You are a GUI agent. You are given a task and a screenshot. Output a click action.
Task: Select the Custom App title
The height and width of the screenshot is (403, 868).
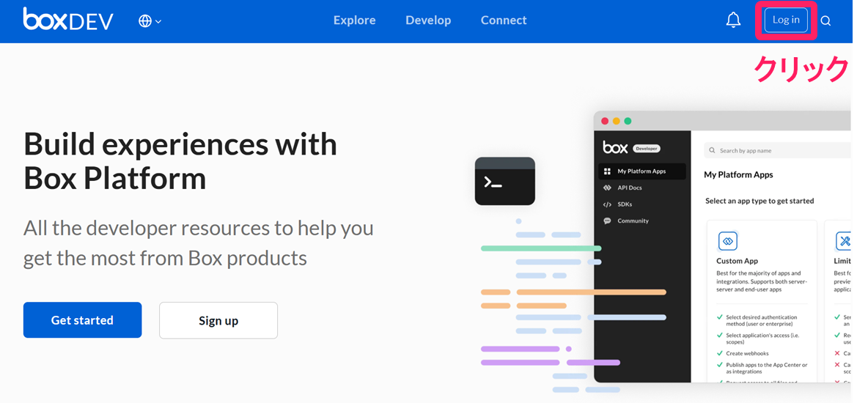[737, 261]
